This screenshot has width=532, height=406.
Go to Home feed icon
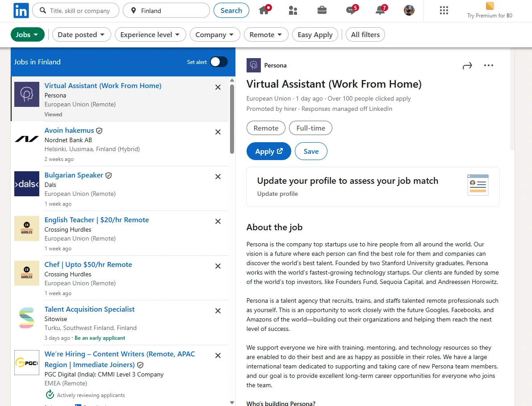(265, 9)
